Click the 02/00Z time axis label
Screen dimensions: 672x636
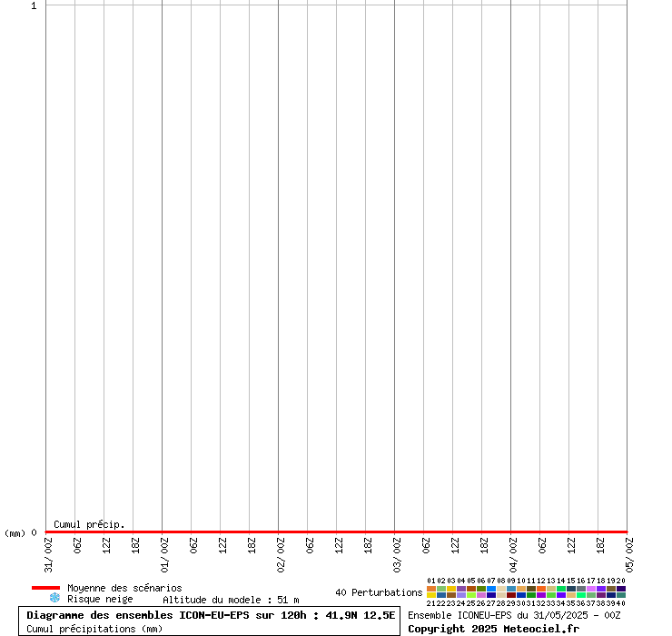coord(281,555)
